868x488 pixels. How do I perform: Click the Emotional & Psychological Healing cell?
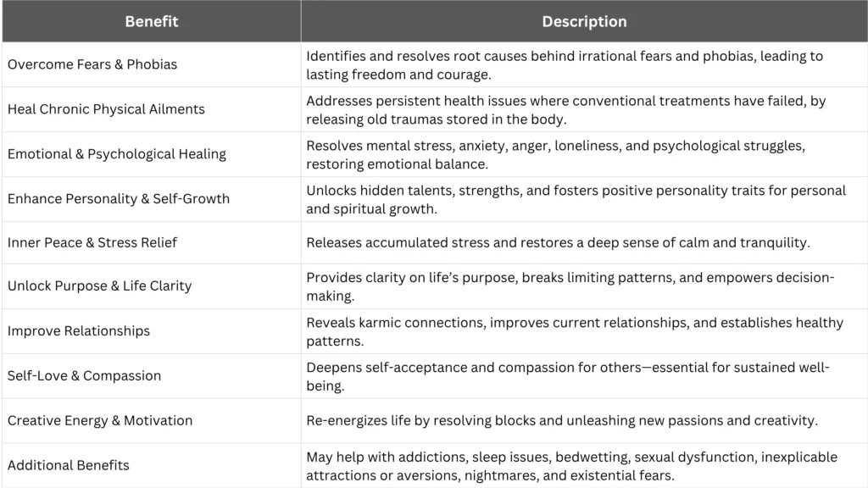coord(117,154)
